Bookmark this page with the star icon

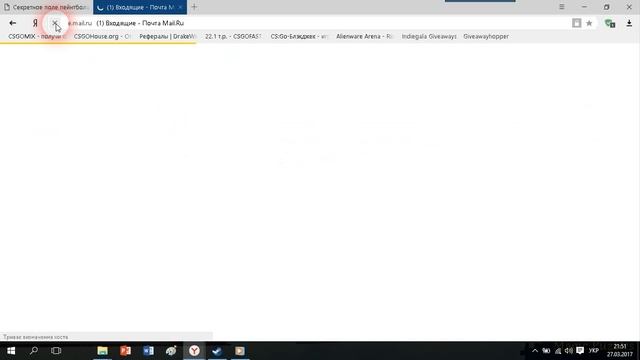pyautogui.click(x=589, y=23)
